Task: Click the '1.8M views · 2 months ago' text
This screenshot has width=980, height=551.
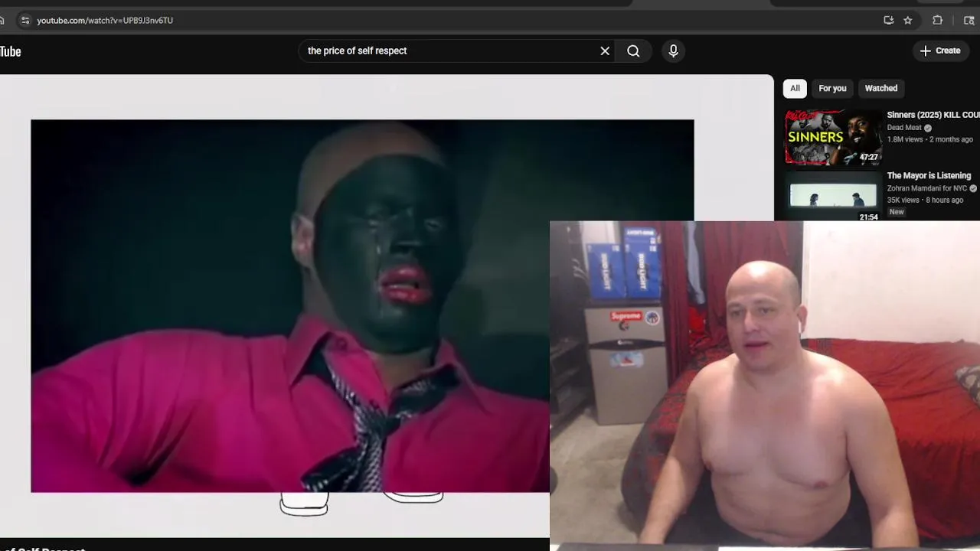Action: (929, 139)
